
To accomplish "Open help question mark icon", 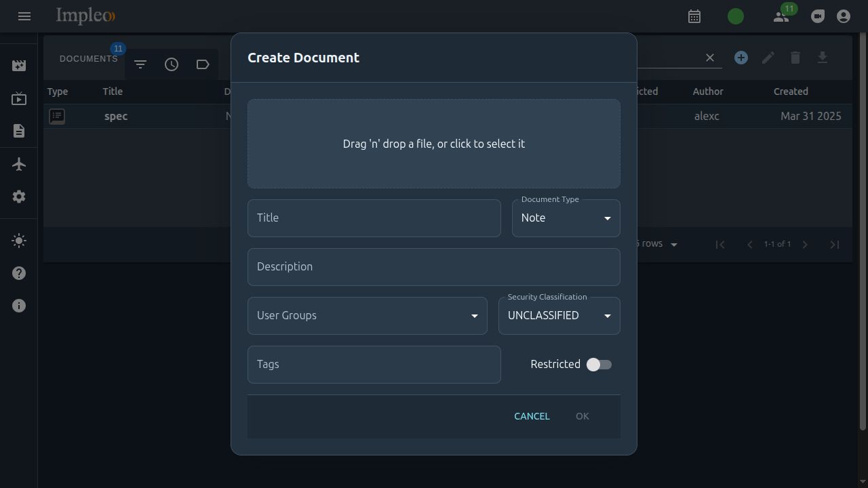I will (x=19, y=273).
